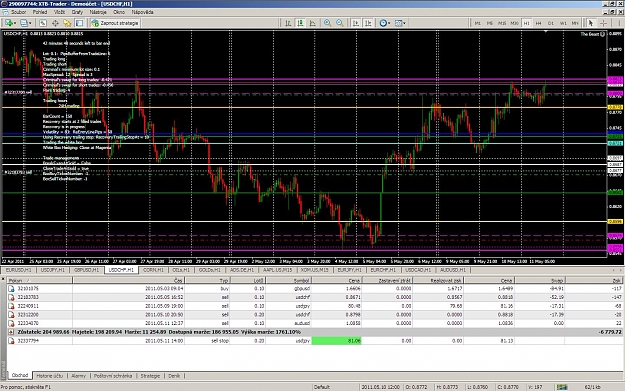Click pending order 32337794 icon
The image size is (625, 391).
[x=12, y=341]
